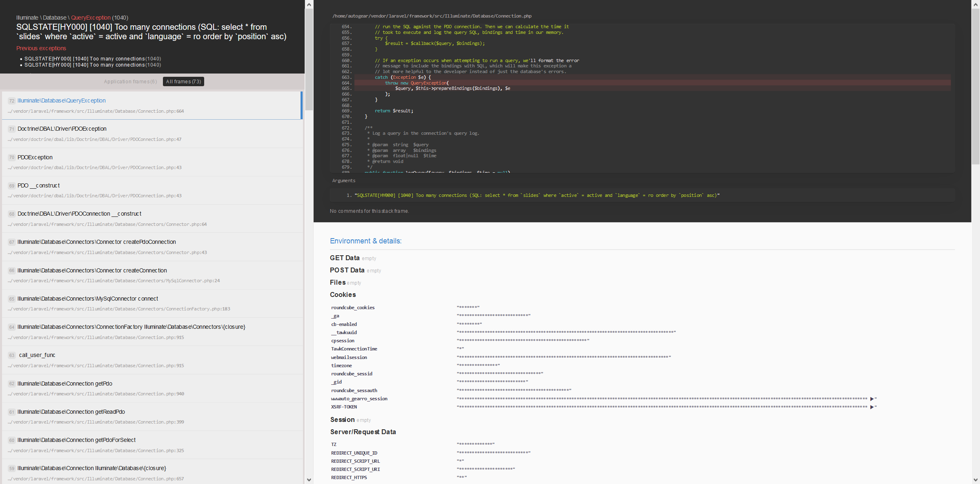The image size is (980, 484).
Task: Select frame 70 PDOException
Action: (x=151, y=162)
